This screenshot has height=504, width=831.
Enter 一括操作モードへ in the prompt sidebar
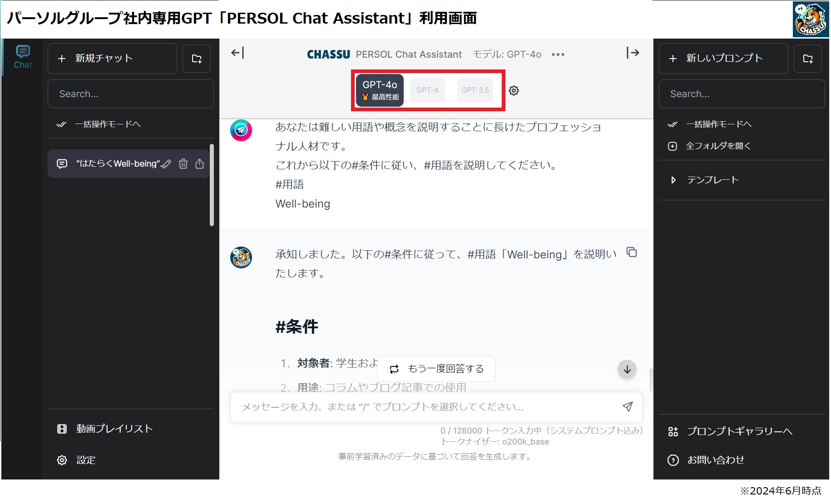click(710, 124)
